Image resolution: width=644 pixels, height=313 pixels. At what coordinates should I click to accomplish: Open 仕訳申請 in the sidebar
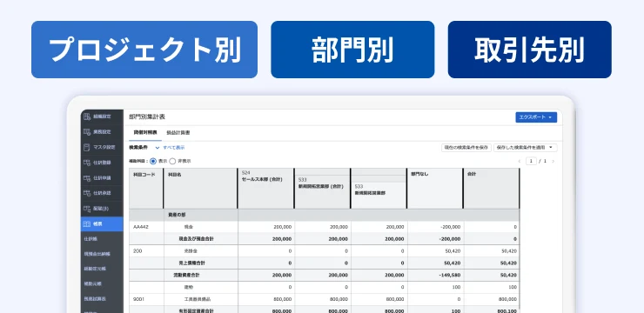pos(102,178)
